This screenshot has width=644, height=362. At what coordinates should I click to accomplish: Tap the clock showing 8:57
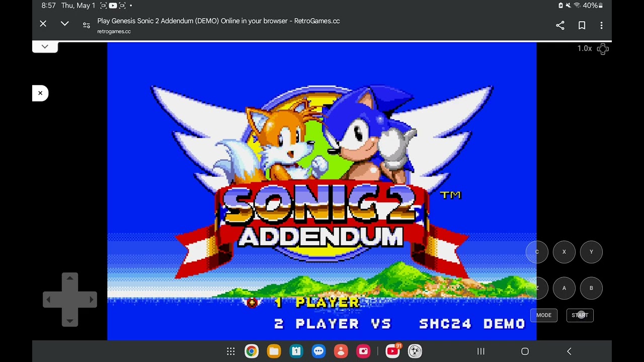(x=48, y=6)
